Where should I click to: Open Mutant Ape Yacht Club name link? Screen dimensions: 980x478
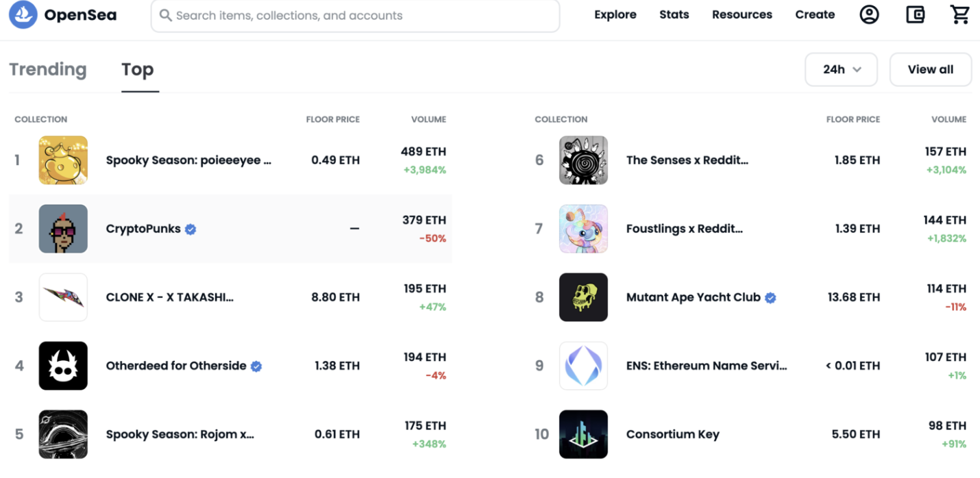coord(694,298)
